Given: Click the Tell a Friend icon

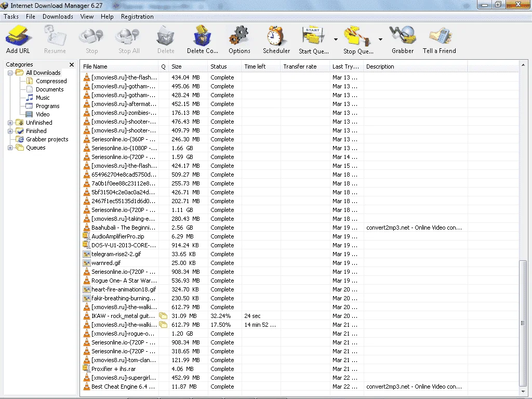Looking at the screenshot, I should (440, 35).
